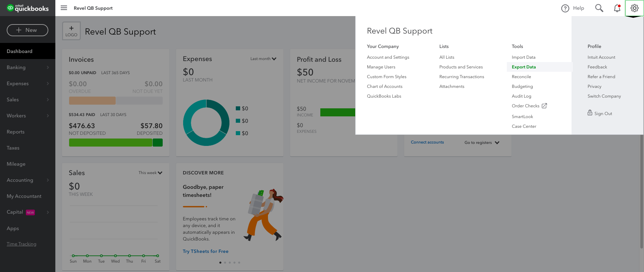Select Export Data tool
The height and width of the screenshot is (272, 644).
539,67
